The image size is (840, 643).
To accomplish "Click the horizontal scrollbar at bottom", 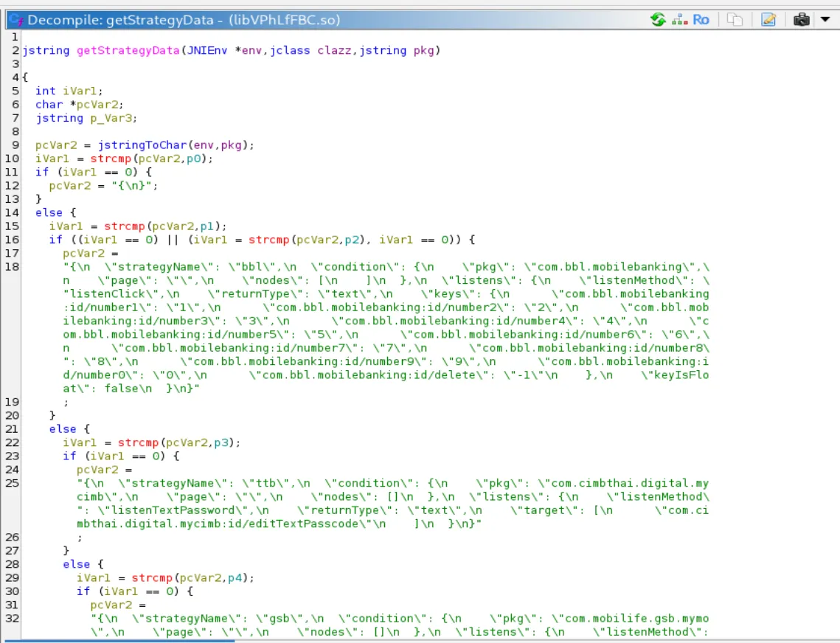I will point(118,640).
